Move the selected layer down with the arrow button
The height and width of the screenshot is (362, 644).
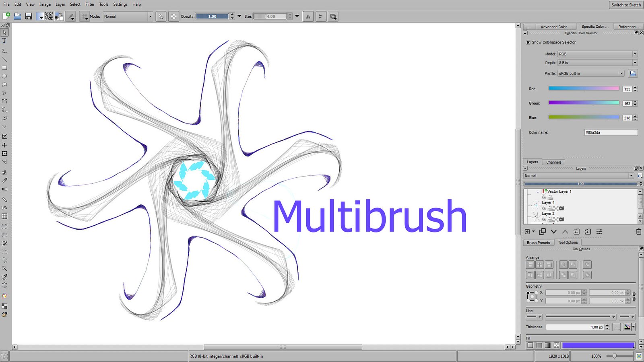[554, 231]
